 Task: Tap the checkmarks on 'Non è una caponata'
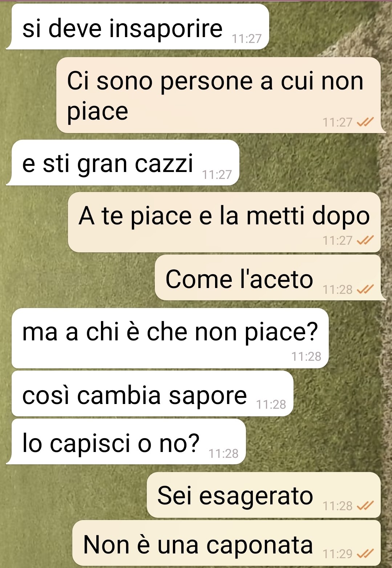(365, 554)
